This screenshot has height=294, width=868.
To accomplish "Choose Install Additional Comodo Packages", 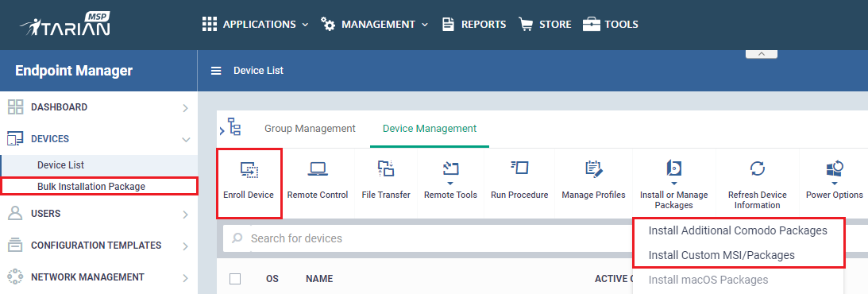I will [x=738, y=230].
